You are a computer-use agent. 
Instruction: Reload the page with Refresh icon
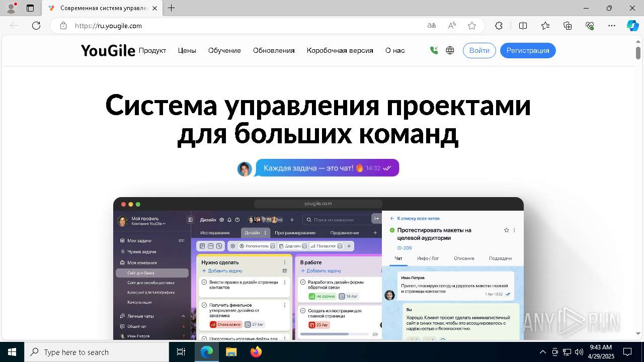[36, 26]
